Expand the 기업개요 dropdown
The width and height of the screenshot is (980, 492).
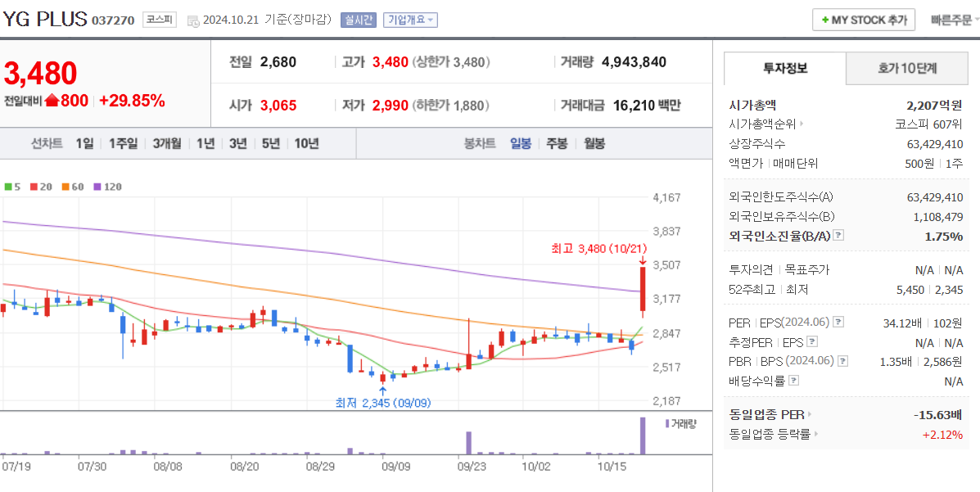[x=410, y=20]
